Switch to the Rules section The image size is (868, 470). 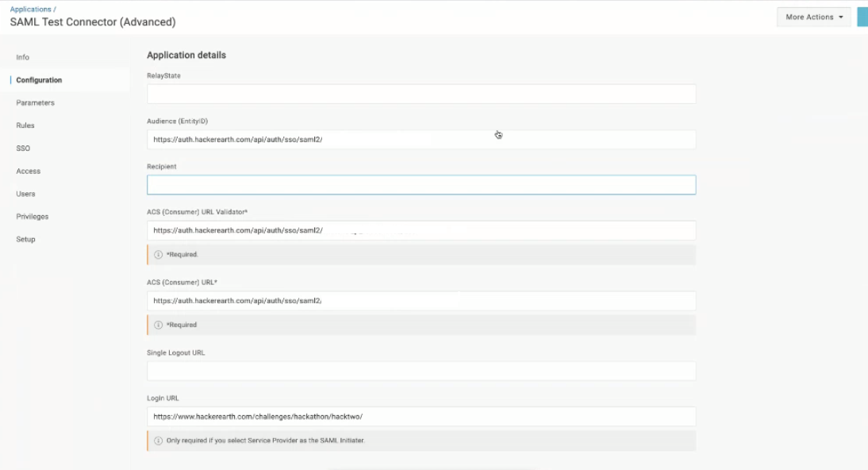tap(25, 125)
